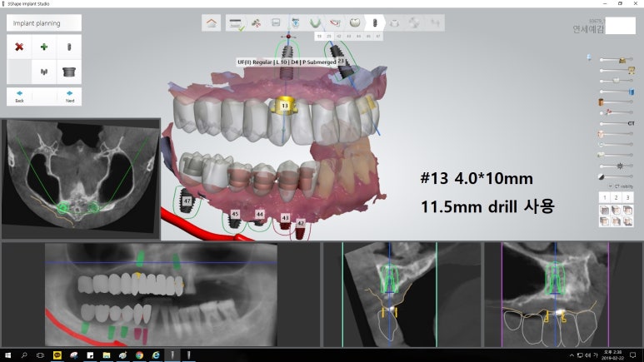The width and height of the screenshot is (644, 362).
Task: Open the panoramic curve workflow step
Action: click(x=316, y=23)
